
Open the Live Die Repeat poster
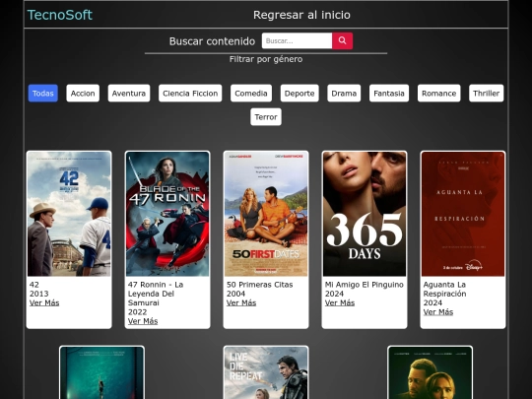[266, 372]
